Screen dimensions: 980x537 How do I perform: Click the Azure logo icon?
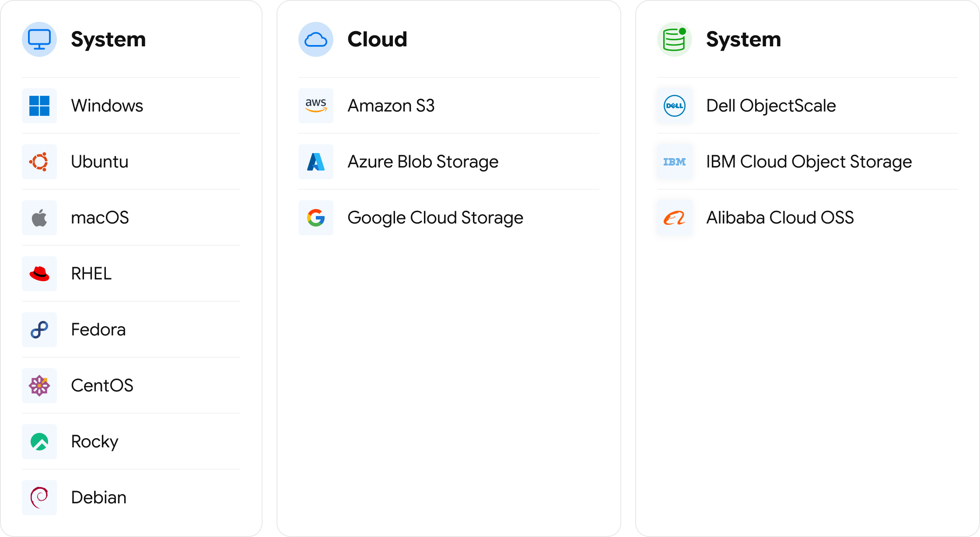316,162
